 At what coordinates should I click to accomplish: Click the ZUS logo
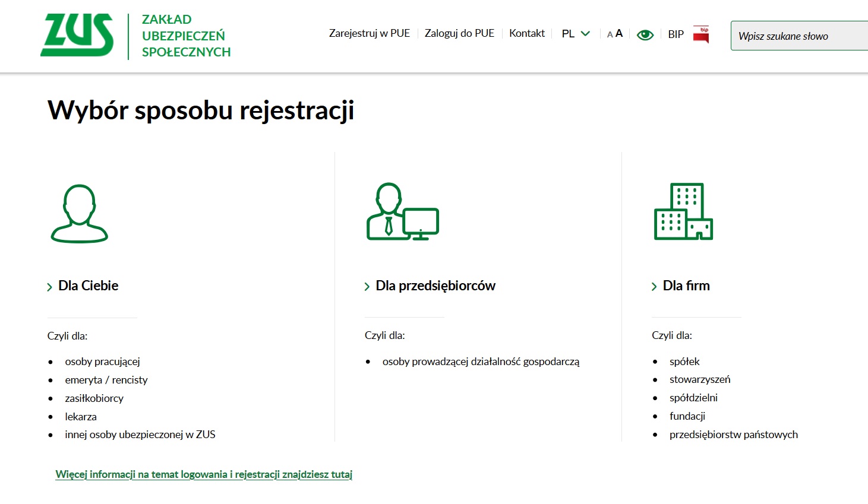coord(77,36)
